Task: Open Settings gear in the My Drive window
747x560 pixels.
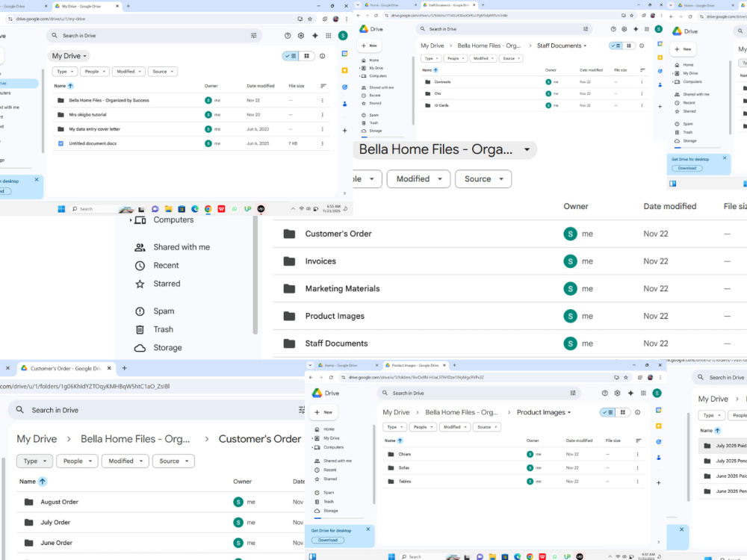Action: pyautogui.click(x=300, y=36)
